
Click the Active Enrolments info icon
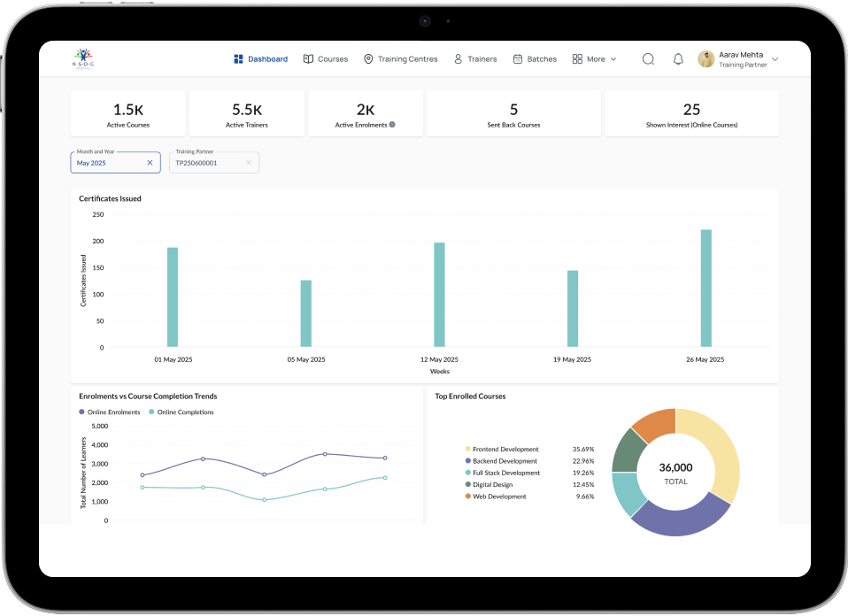click(392, 125)
